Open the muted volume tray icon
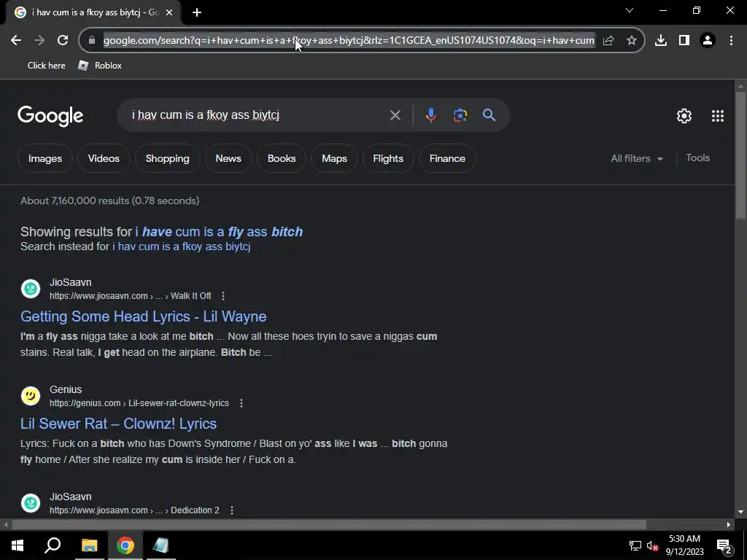This screenshot has height=560, width=747. click(653, 546)
